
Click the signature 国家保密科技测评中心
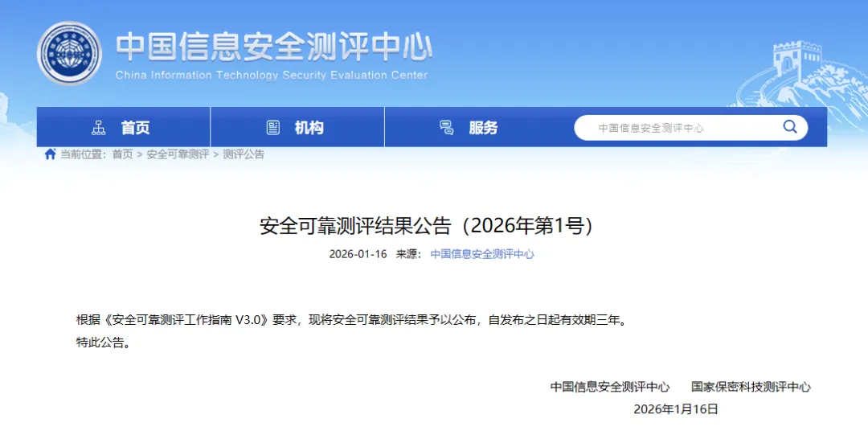click(751, 387)
